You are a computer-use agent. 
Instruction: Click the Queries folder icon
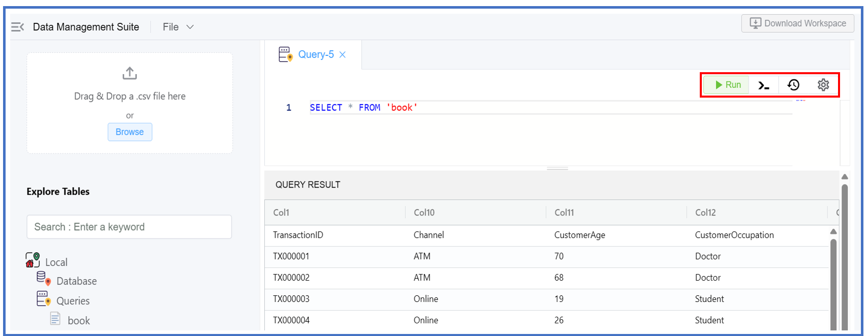(x=44, y=299)
